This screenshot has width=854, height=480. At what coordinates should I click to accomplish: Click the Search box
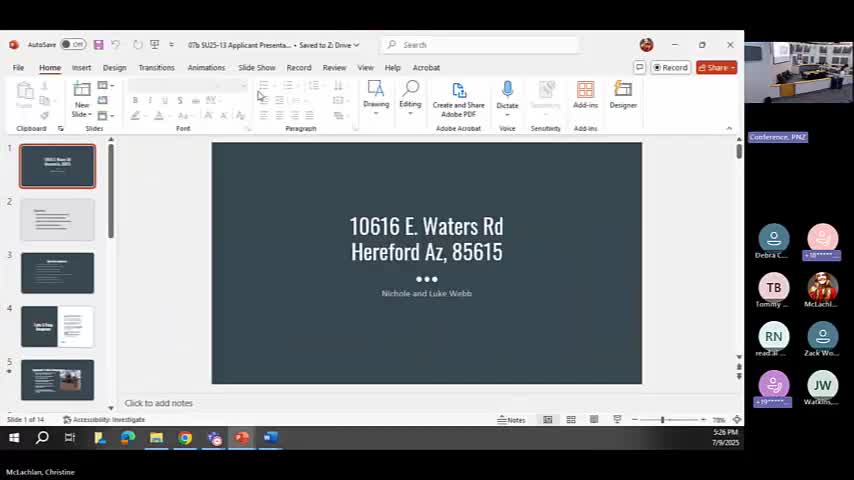pyautogui.click(x=479, y=45)
